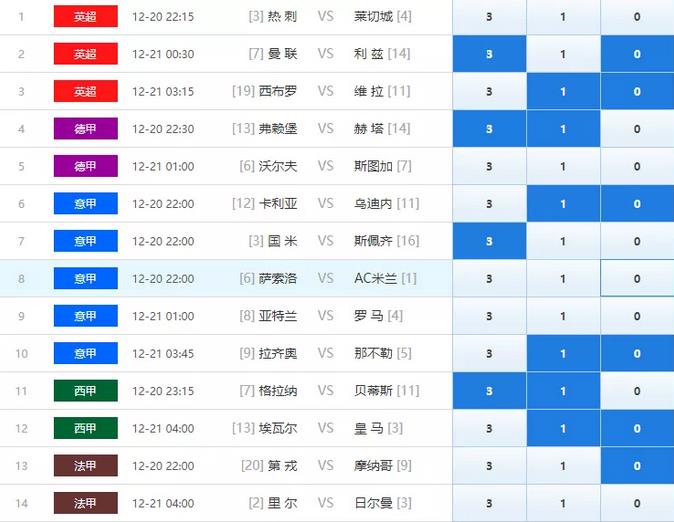Screen dimensions: 674x522
Task: Select away win 0 for 亚特兰 vs 罗马
Action: tap(637, 316)
